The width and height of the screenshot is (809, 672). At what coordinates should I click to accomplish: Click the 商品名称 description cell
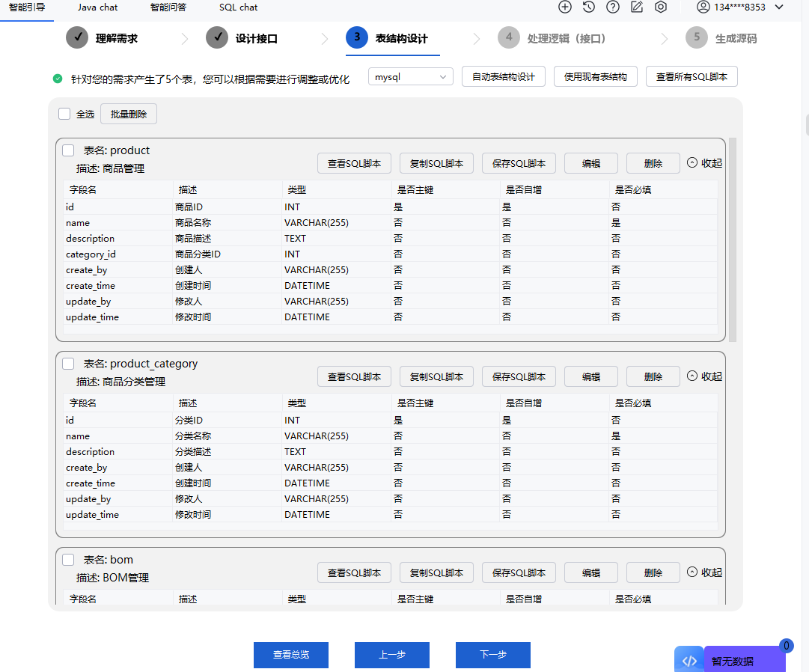[227, 223]
